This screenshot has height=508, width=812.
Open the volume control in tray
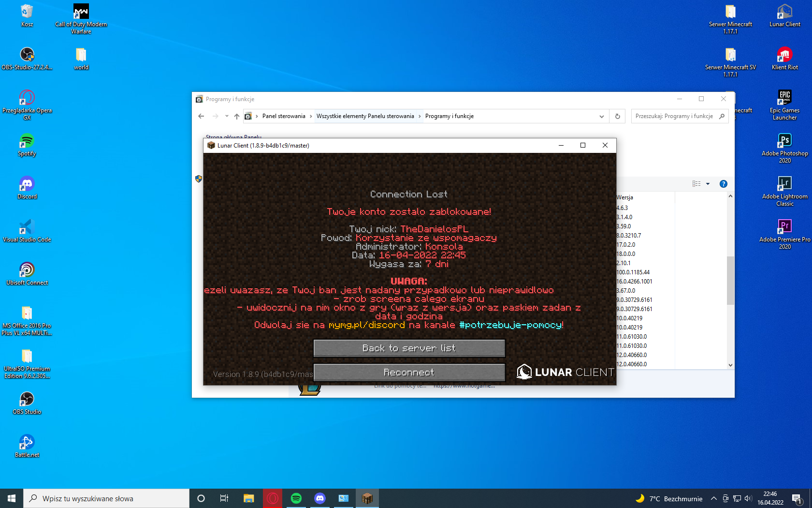(x=748, y=498)
